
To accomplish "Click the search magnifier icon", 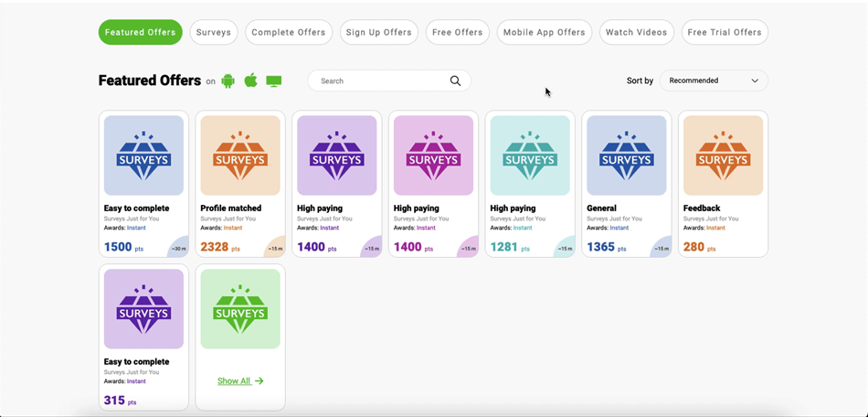I will pos(455,80).
